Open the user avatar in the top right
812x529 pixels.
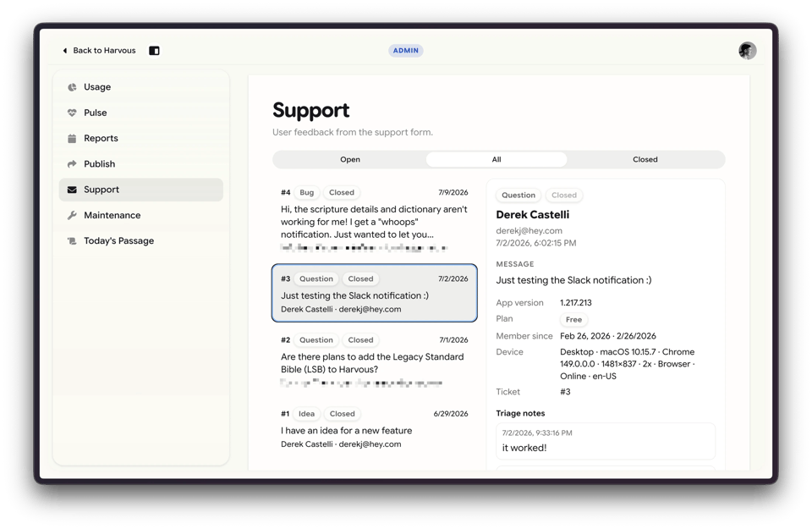tap(747, 51)
